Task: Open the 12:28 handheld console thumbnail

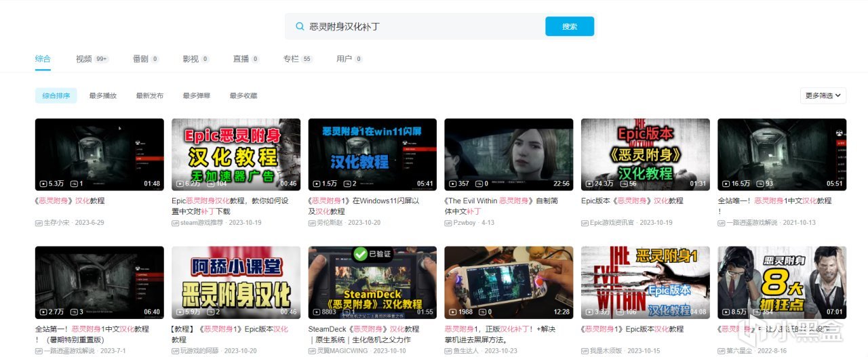Action: 509,282
